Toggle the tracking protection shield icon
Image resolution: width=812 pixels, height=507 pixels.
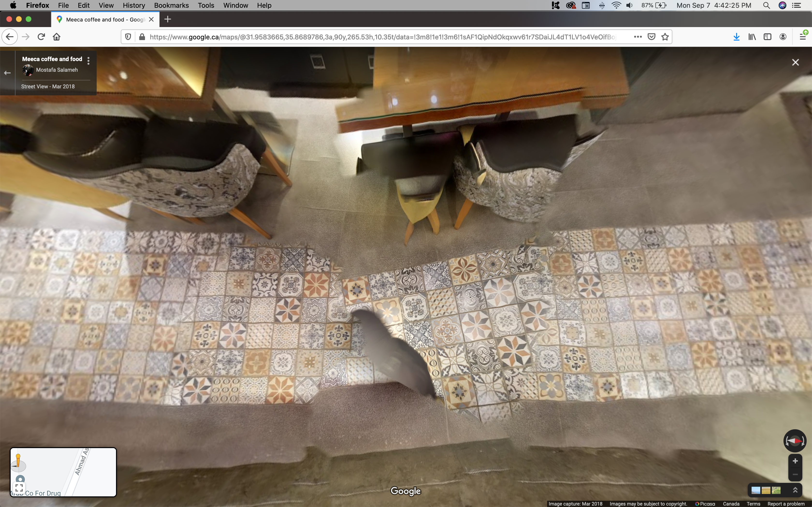[x=128, y=37]
